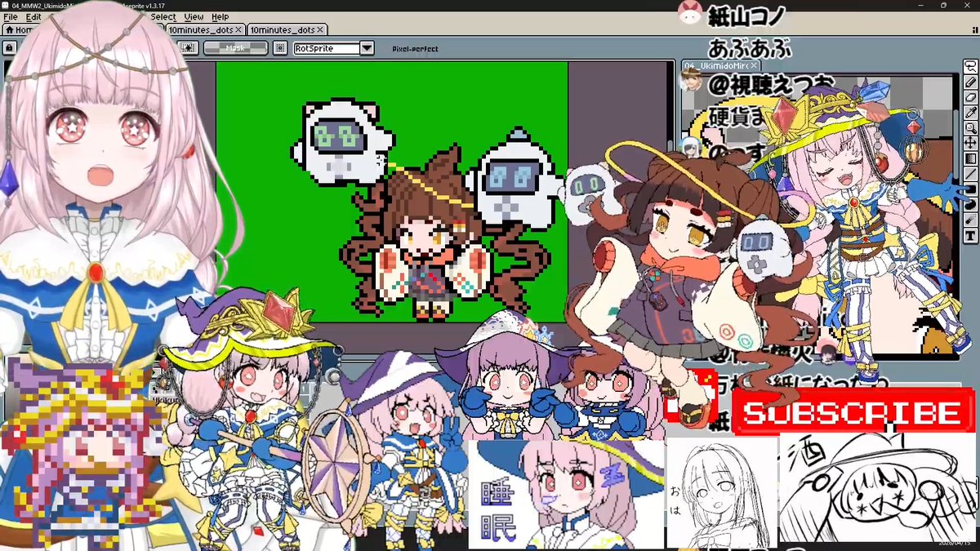The width and height of the screenshot is (980, 551).
Task: Click the red SUBSCRIBE button
Action: pyautogui.click(x=855, y=412)
